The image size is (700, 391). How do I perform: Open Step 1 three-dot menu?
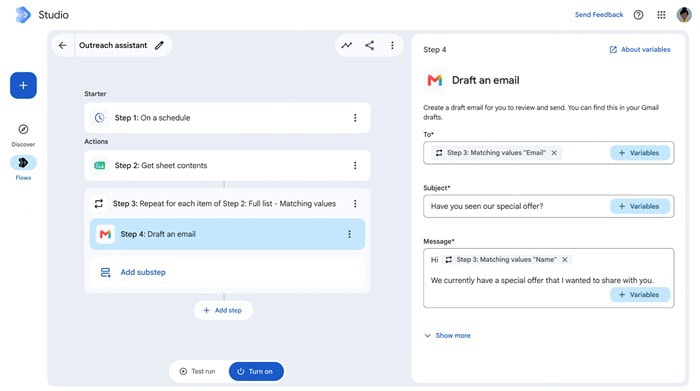click(355, 118)
